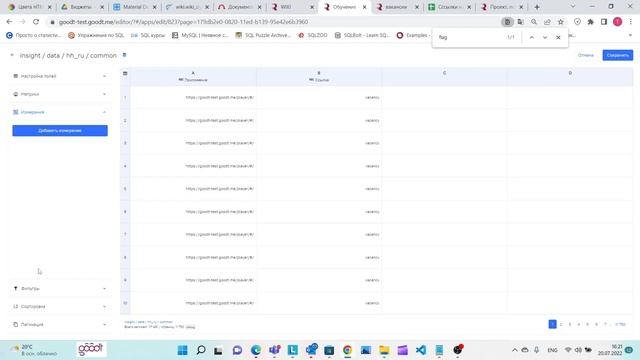Go back in browser history
The height and width of the screenshot is (360, 640).
tap(9, 22)
